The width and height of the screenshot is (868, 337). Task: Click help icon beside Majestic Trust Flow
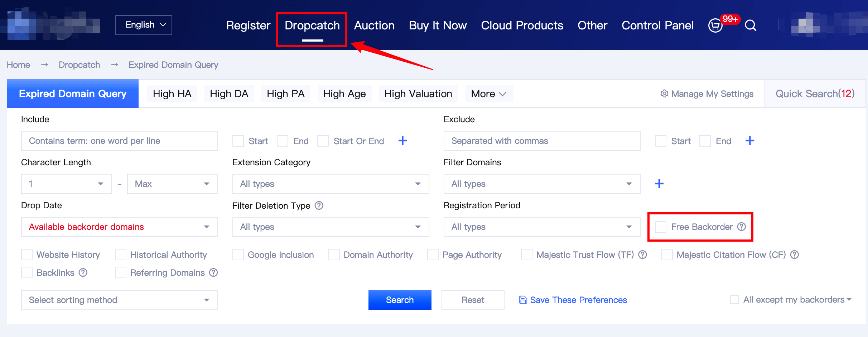click(643, 255)
